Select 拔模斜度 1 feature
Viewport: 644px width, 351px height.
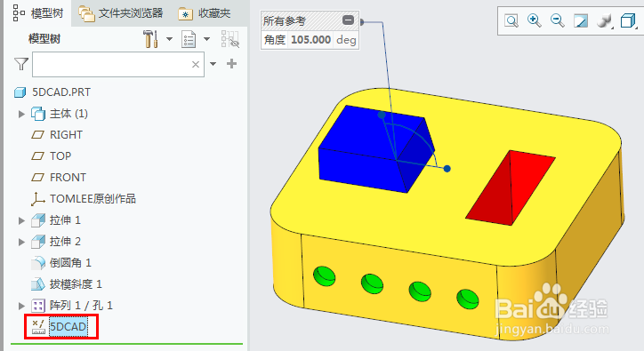point(76,284)
